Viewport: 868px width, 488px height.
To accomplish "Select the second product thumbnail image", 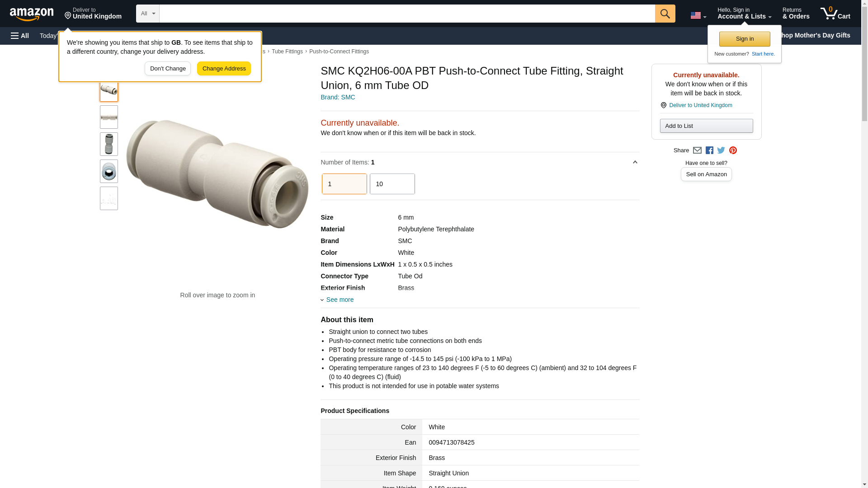I will (109, 117).
